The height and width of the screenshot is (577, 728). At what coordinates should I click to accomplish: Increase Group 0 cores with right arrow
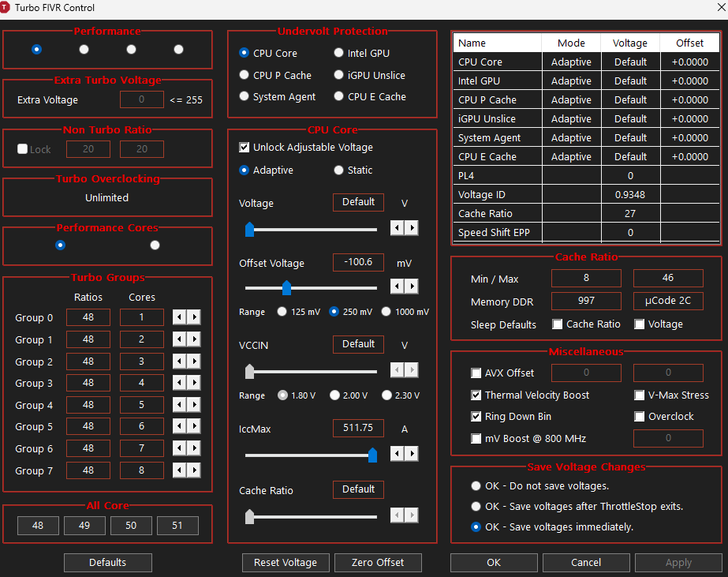(x=194, y=317)
